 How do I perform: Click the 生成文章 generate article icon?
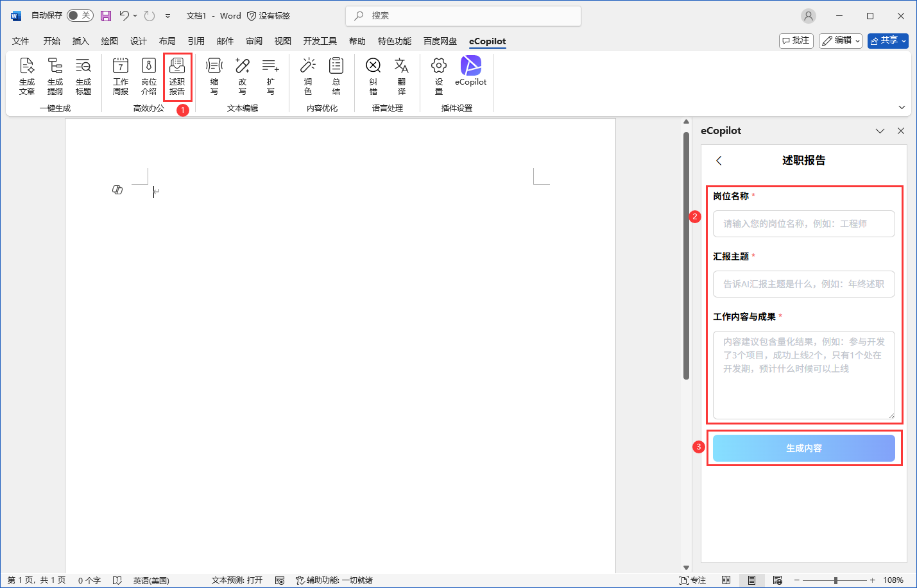(27, 76)
